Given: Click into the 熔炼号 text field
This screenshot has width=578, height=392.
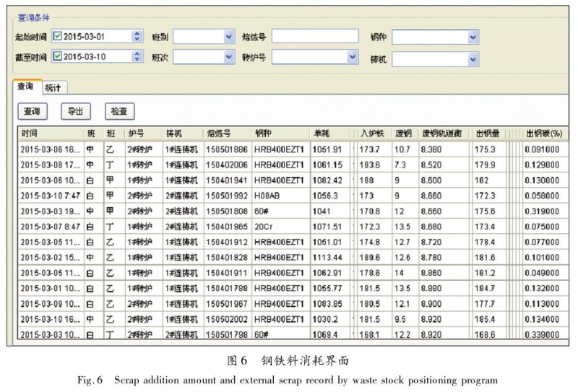Looking at the screenshot, I should [x=314, y=37].
